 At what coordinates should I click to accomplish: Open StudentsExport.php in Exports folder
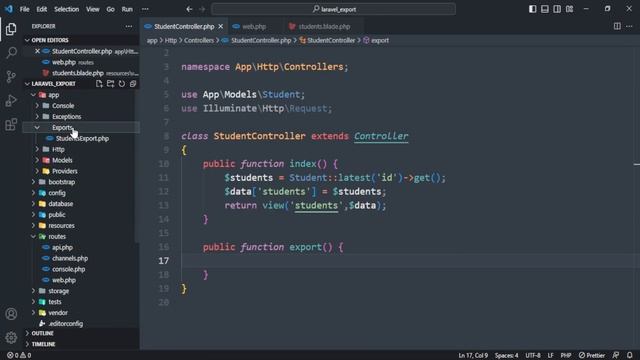[x=82, y=138]
